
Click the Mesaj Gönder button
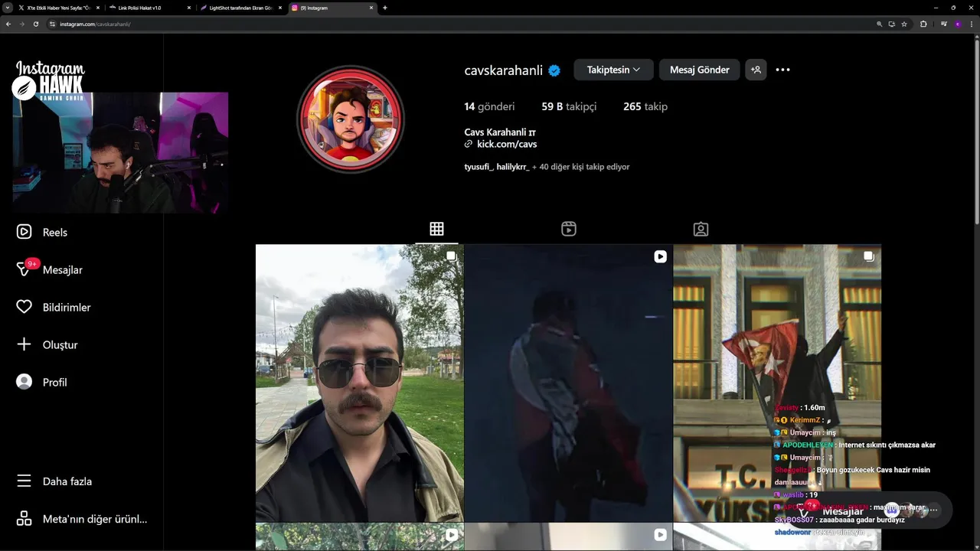pyautogui.click(x=700, y=70)
